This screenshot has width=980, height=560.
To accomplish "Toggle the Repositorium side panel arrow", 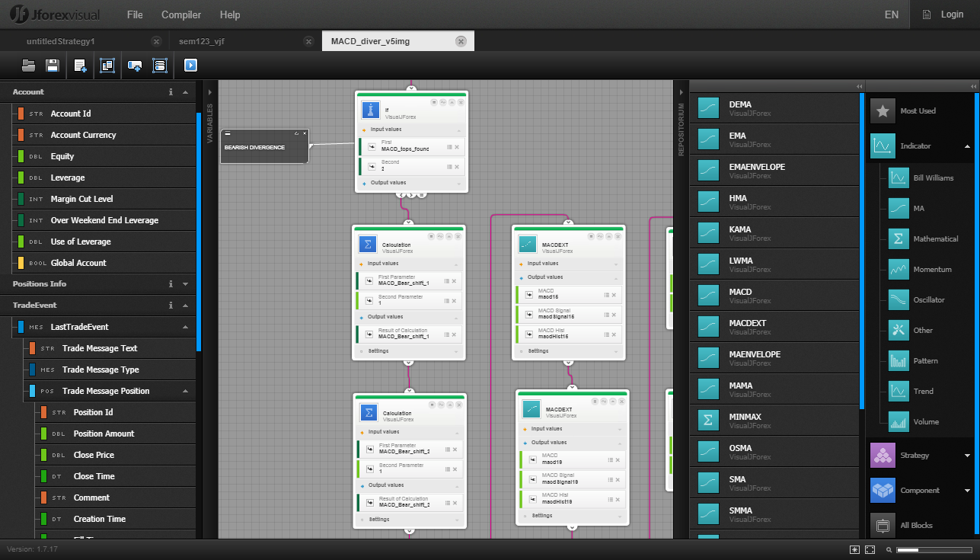I will (x=682, y=91).
